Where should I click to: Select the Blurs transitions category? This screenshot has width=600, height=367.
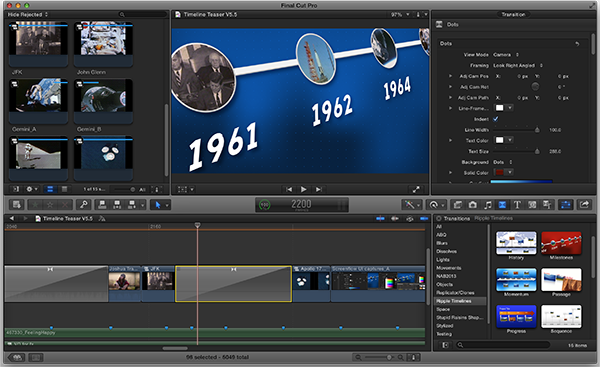442,243
